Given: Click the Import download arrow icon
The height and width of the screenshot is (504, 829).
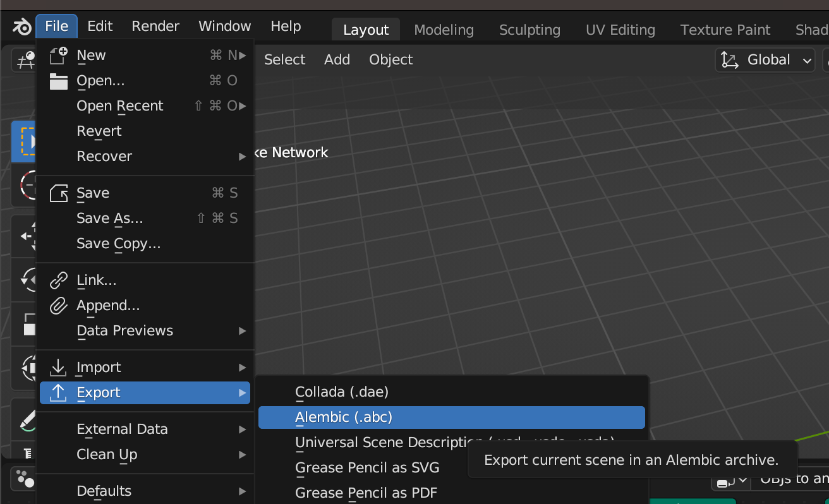Looking at the screenshot, I should [59, 368].
